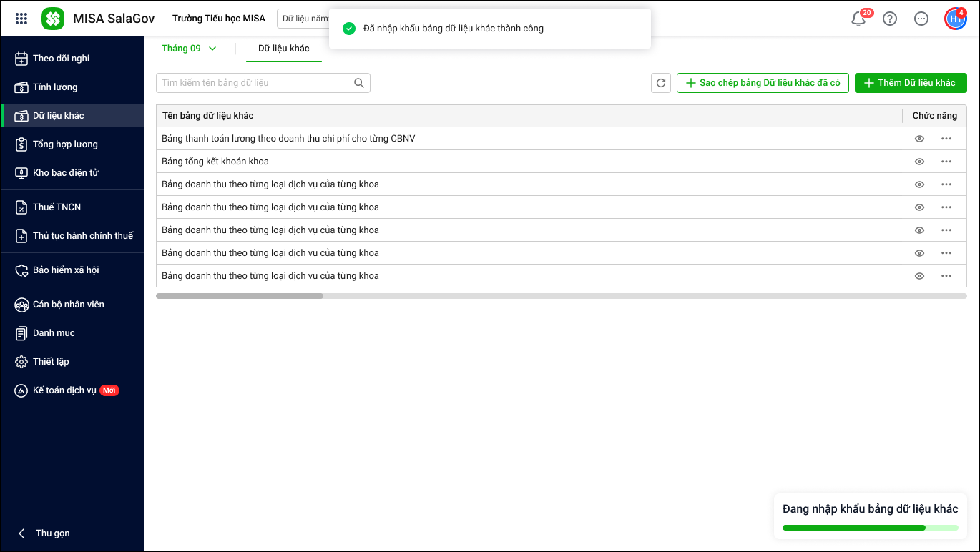980x552 pixels.
Task: Click the eye icon in the last table row
Action: tap(920, 276)
